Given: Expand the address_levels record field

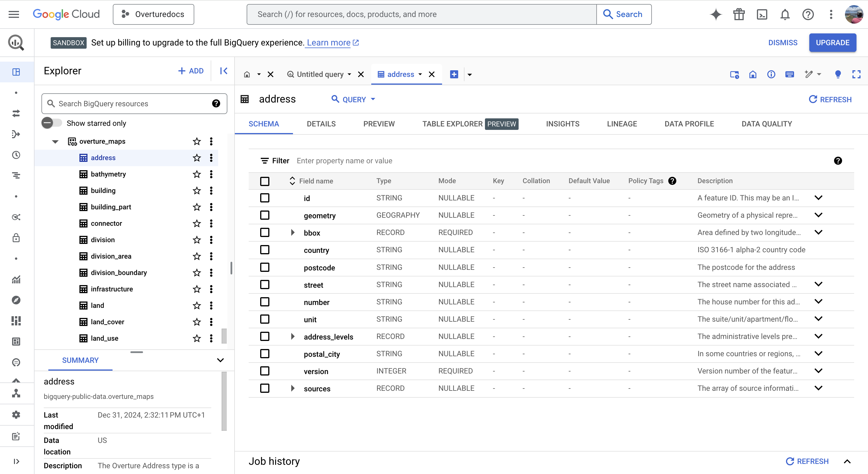Looking at the screenshot, I should tap(292, 336).
